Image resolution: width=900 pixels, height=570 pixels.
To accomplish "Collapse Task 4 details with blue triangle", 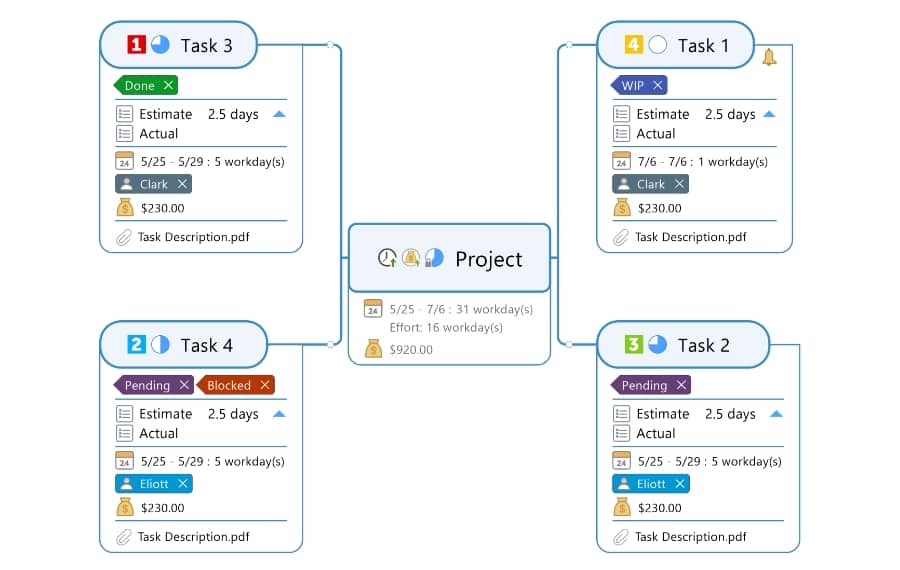I will (x=279, y=414).
